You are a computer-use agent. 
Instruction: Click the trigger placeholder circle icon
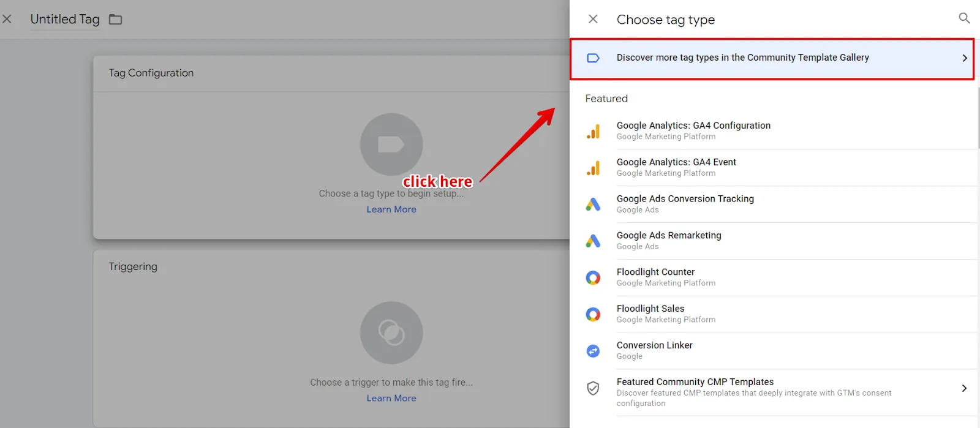(x=391, y=332)
